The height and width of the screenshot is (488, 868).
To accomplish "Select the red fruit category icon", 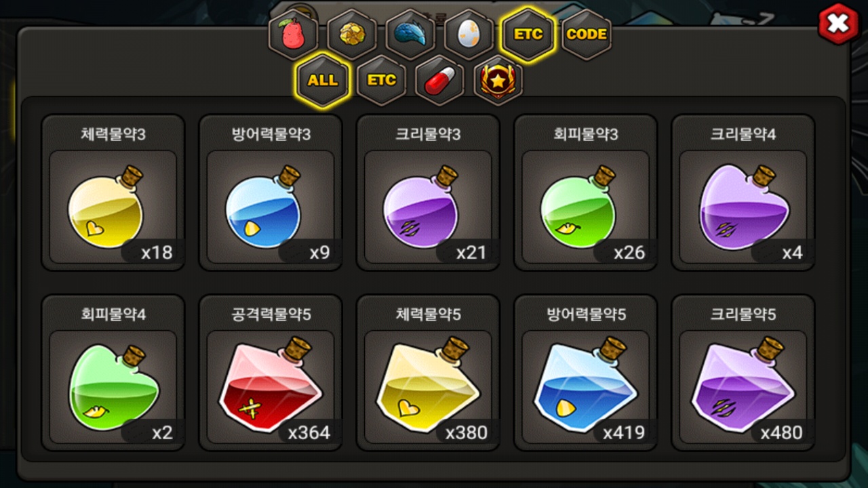I will [x=294, y=35].
